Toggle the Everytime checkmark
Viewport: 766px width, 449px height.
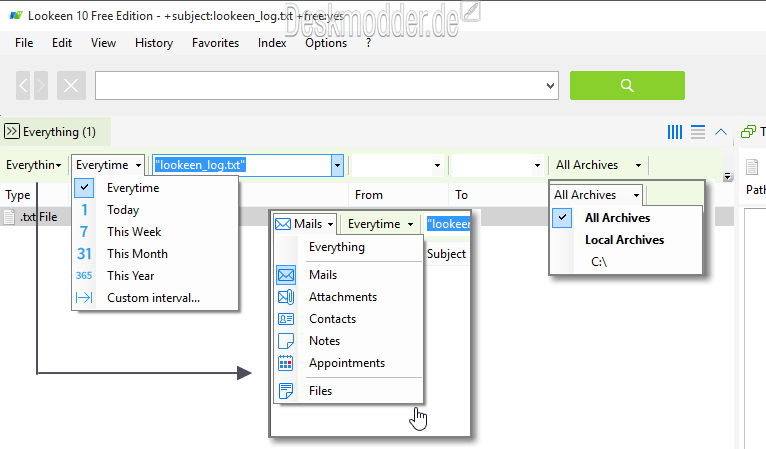(x=84, y=188)
